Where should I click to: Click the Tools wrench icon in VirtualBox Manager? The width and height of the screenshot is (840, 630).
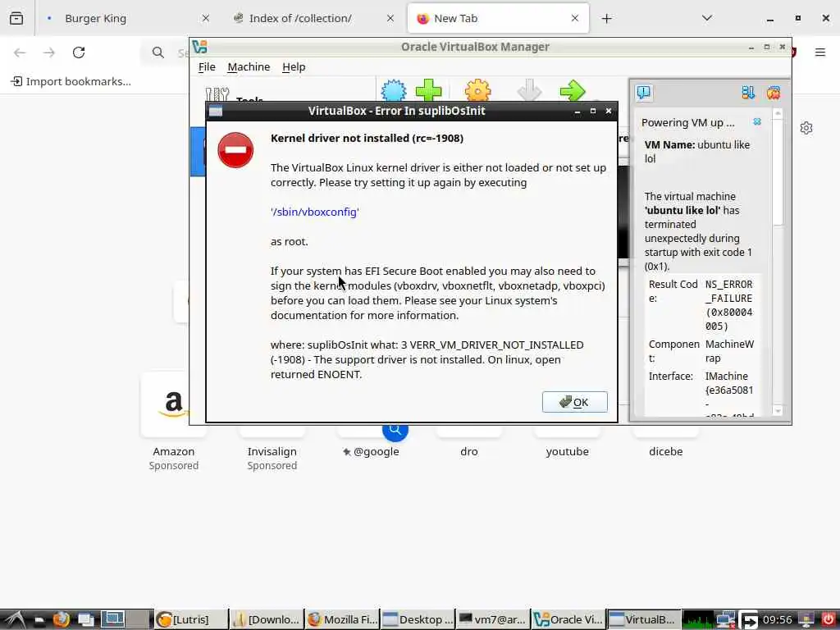point(217,95)
